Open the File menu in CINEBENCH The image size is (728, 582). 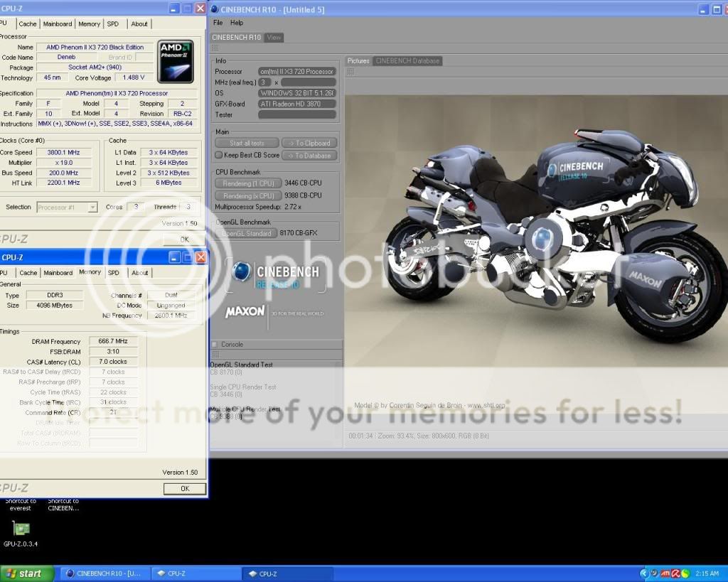coord(218,22)
